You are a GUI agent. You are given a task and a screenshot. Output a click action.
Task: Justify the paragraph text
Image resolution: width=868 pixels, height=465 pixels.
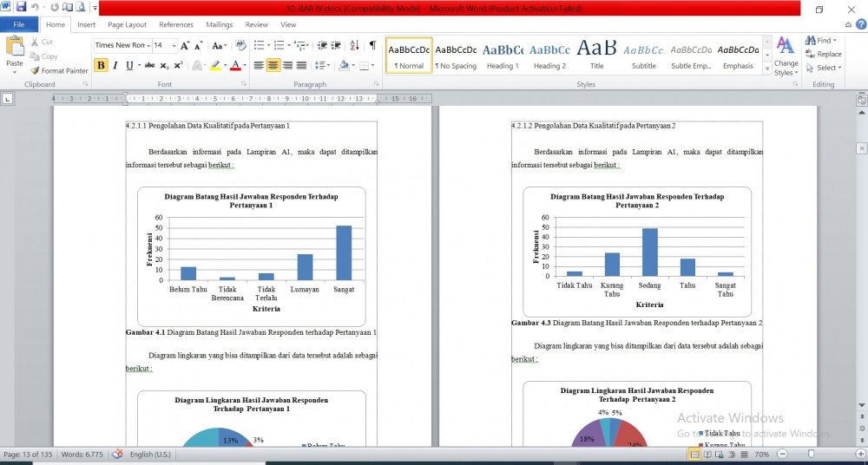point(302,65)
